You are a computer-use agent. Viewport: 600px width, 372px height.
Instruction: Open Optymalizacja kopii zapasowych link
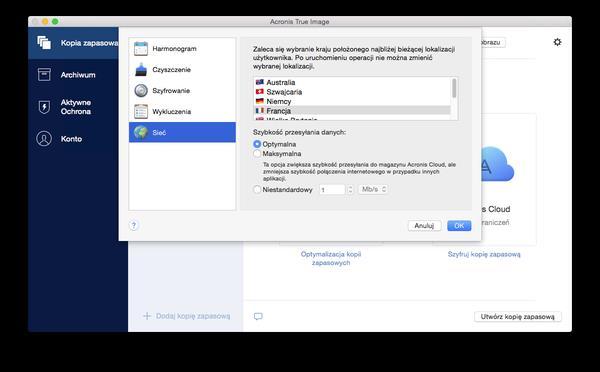(x=331, y=258)
